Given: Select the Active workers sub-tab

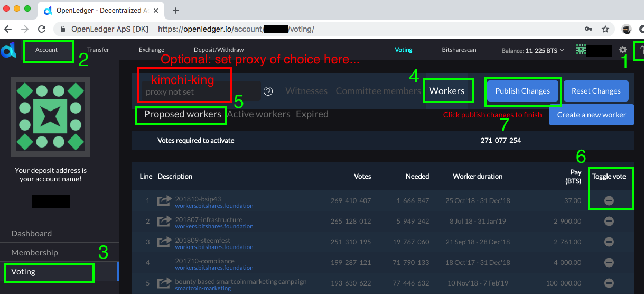Looking at the screenshot, I should [259, 114].
